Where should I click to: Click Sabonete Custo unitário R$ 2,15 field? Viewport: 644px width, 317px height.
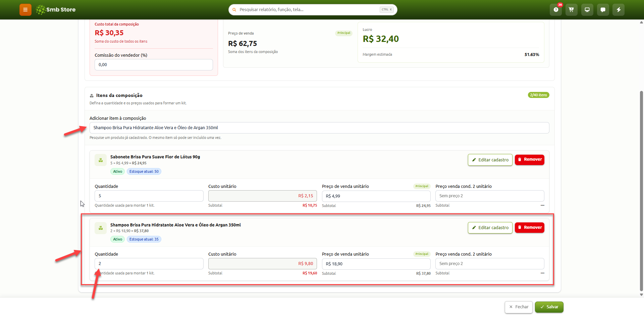click(263, 196)
